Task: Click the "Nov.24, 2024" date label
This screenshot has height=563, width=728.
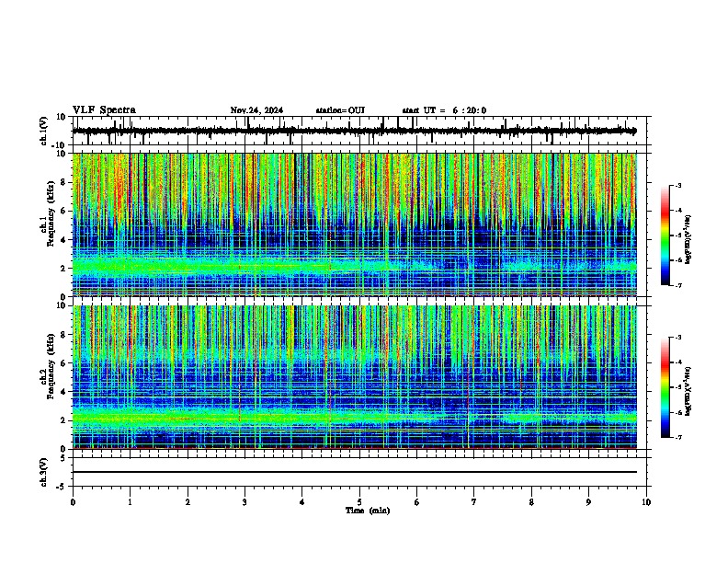Action: click(256, 110)
